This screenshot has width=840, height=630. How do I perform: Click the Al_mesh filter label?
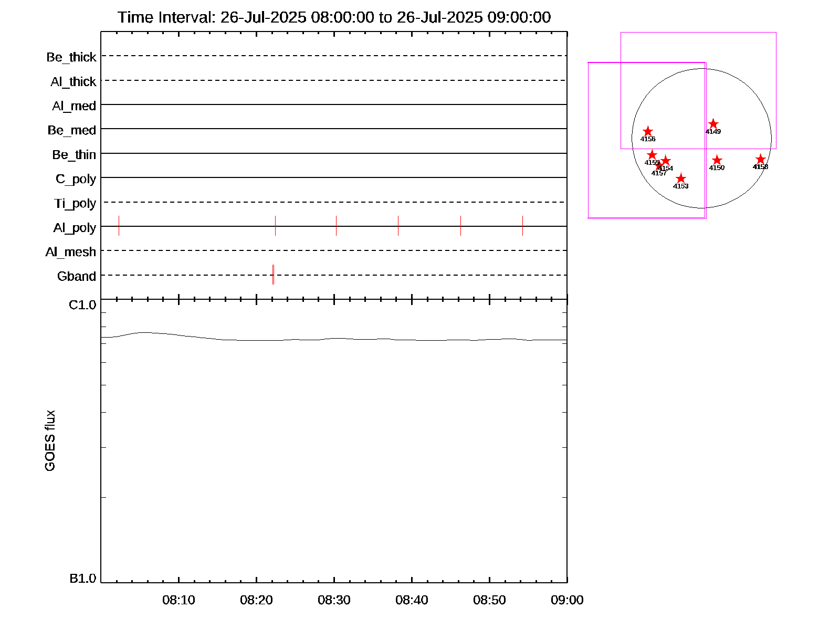coord(71,252)
